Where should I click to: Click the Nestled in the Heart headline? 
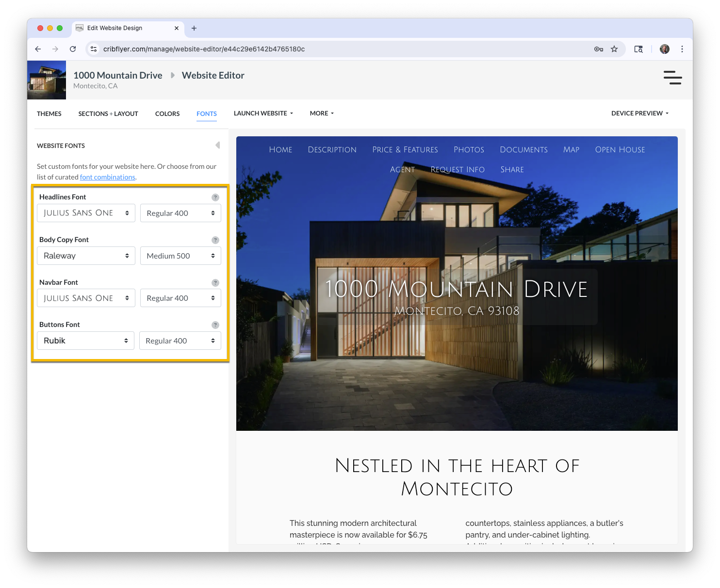pyautogui.click(x=457, y=477)
